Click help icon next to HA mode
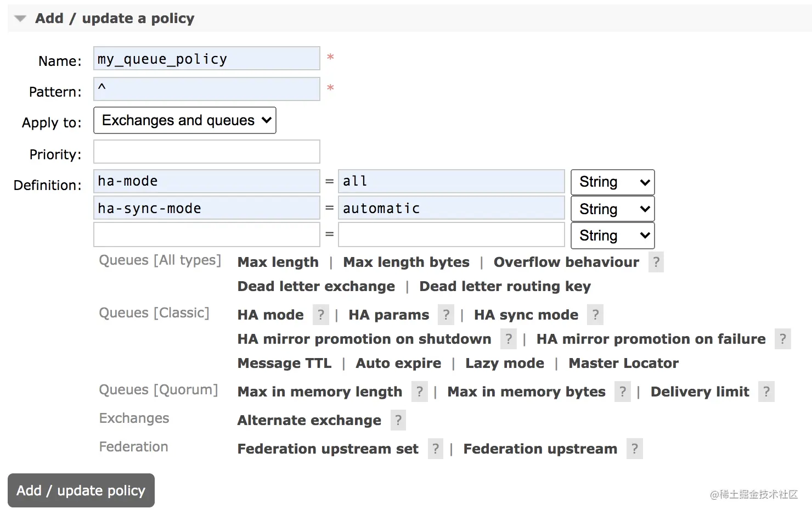This screenshot has width=812, height=514. point(321,315)
